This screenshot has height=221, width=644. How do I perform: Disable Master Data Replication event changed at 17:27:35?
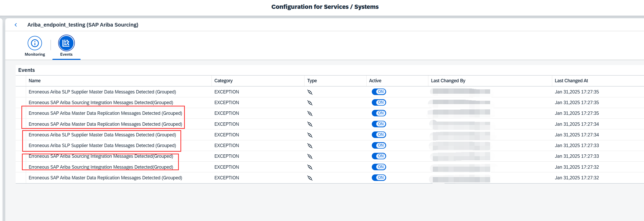click(x=379, y=113)
